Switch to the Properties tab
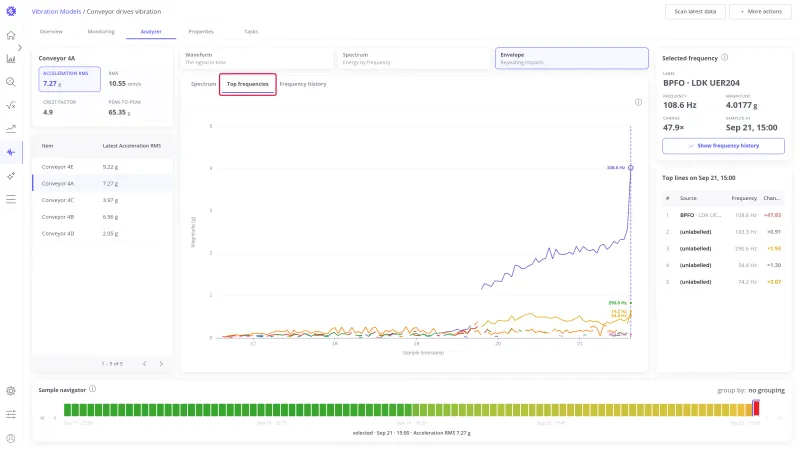 201,32
